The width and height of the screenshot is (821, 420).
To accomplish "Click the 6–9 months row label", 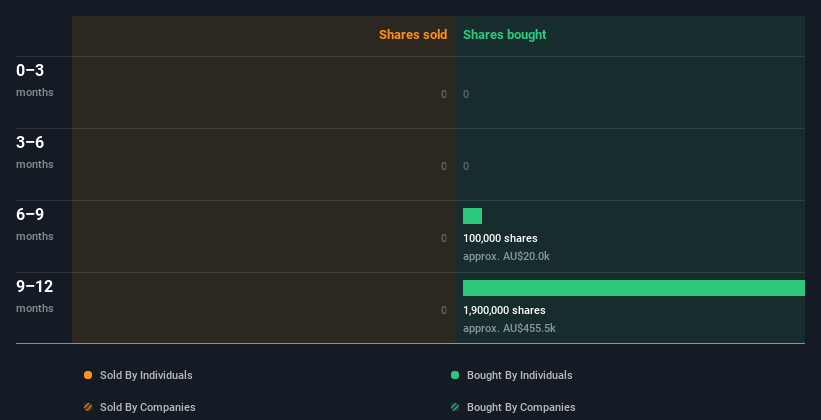I will tap(35, 224).
